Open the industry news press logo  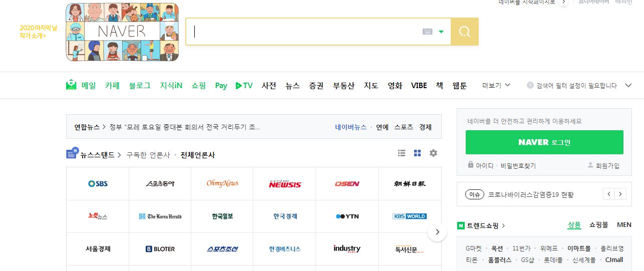(x=347, y=249)
